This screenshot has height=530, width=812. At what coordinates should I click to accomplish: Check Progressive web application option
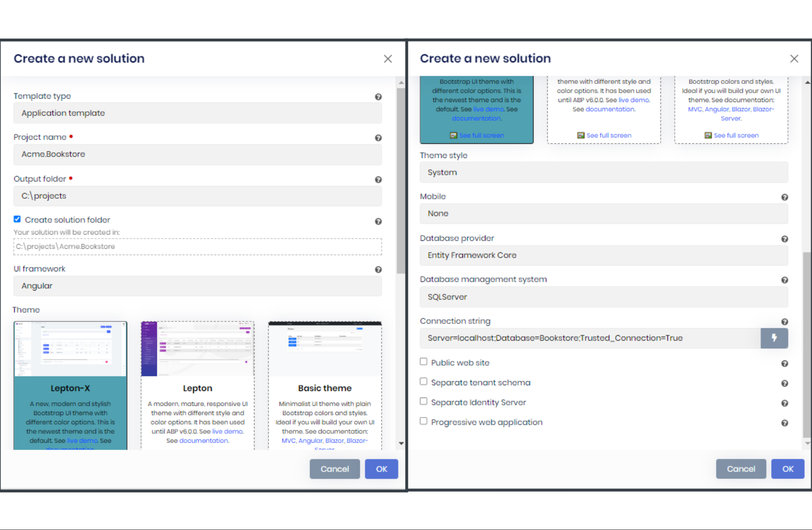coord(424,421)
